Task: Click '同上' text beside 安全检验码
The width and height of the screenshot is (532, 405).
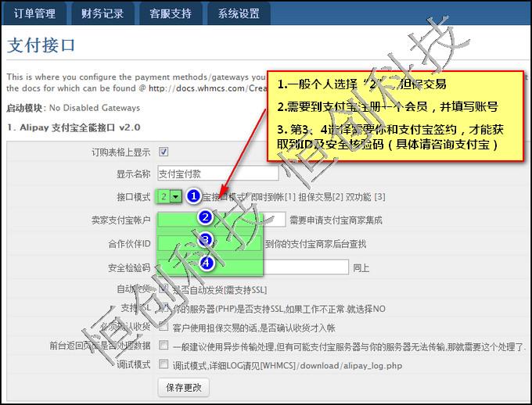Action: [361, 268]
